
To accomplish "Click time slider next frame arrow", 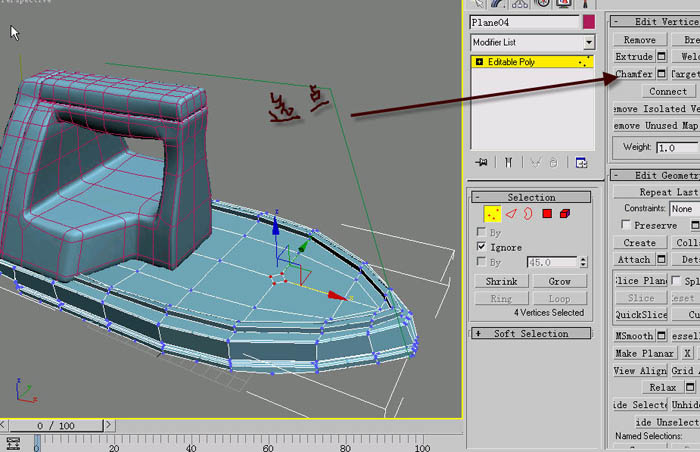I will (x=108, y=425).
